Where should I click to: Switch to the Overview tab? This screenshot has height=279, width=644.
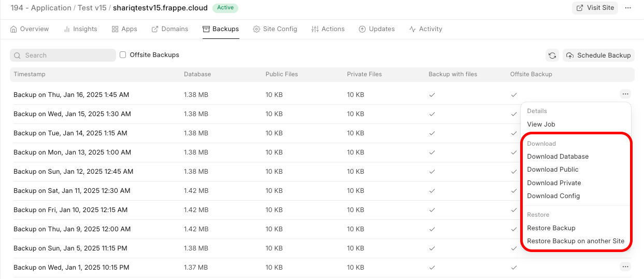(30, 29)
